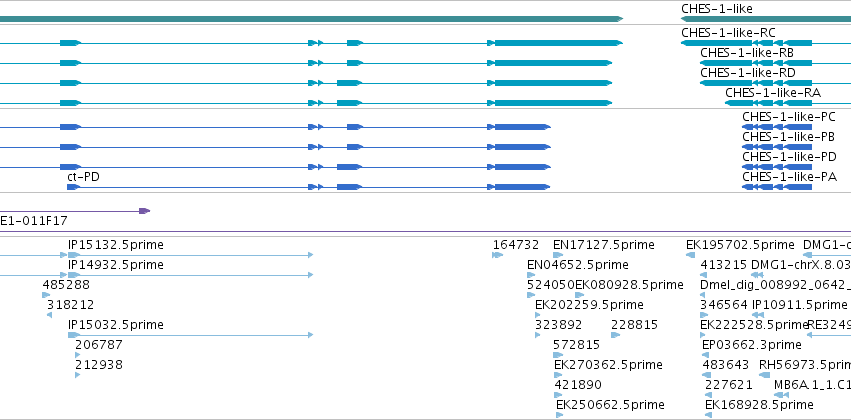Select feature 485288
This screenshot has width=851, height=420.
click(x=66, y=285)
